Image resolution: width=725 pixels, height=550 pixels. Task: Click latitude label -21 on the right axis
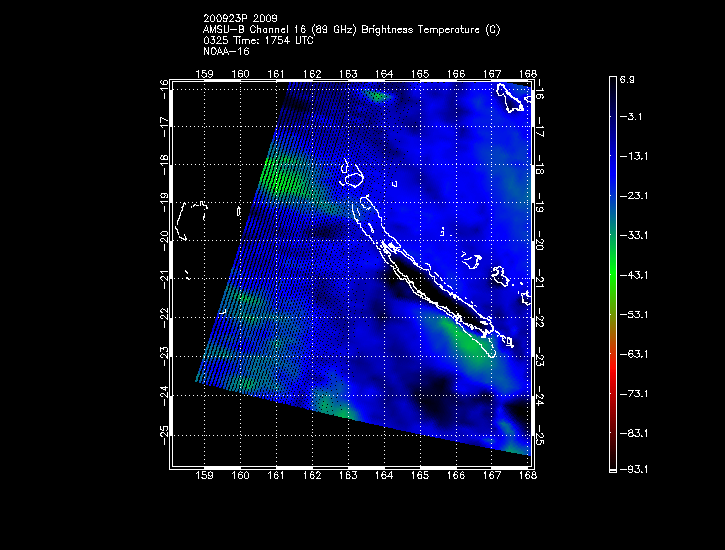540,279
